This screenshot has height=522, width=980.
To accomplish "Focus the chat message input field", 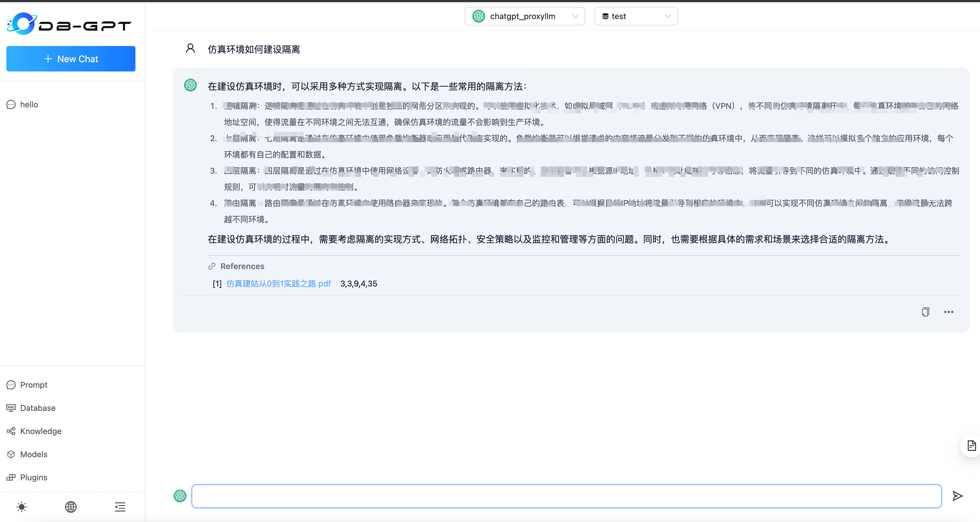I will 566,496.
